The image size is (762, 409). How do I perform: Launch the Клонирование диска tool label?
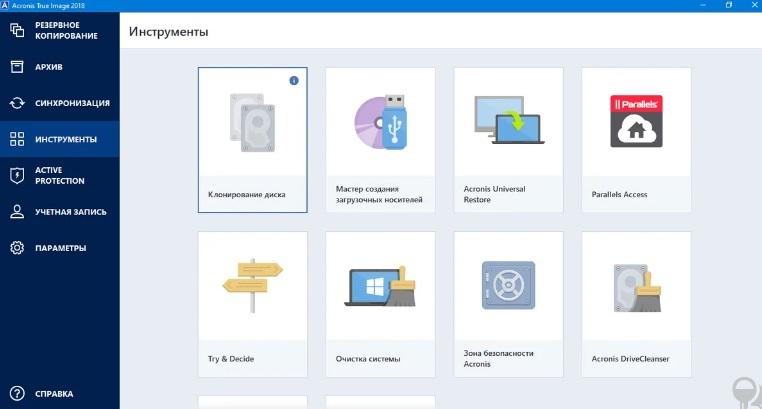coord(247,194)
